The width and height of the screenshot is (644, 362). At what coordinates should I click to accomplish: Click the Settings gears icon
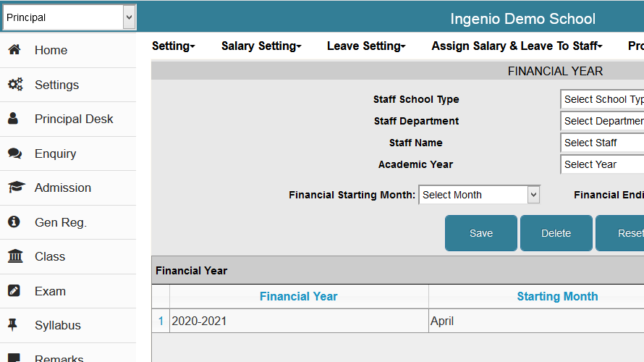pos(14,85)
